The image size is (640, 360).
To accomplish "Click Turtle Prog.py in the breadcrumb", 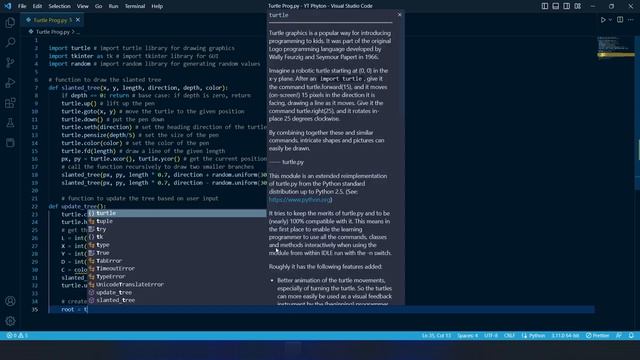I will [x=53, y=32].
